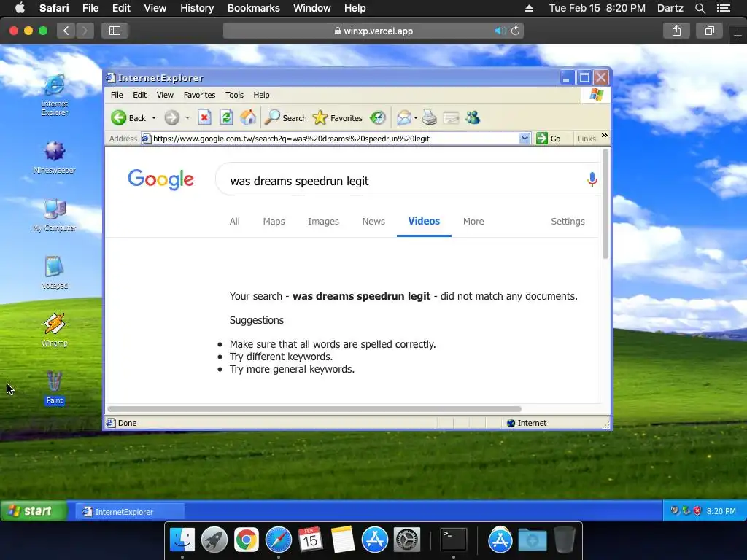Select the Winamp desktop icon
747x560 pixels.
pyautogui.click(x=54, y=330)
